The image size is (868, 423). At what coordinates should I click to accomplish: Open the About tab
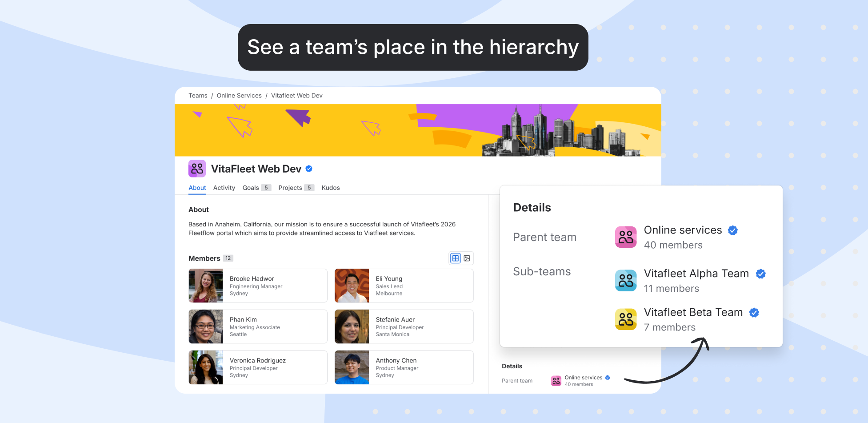tap(197, 188)
